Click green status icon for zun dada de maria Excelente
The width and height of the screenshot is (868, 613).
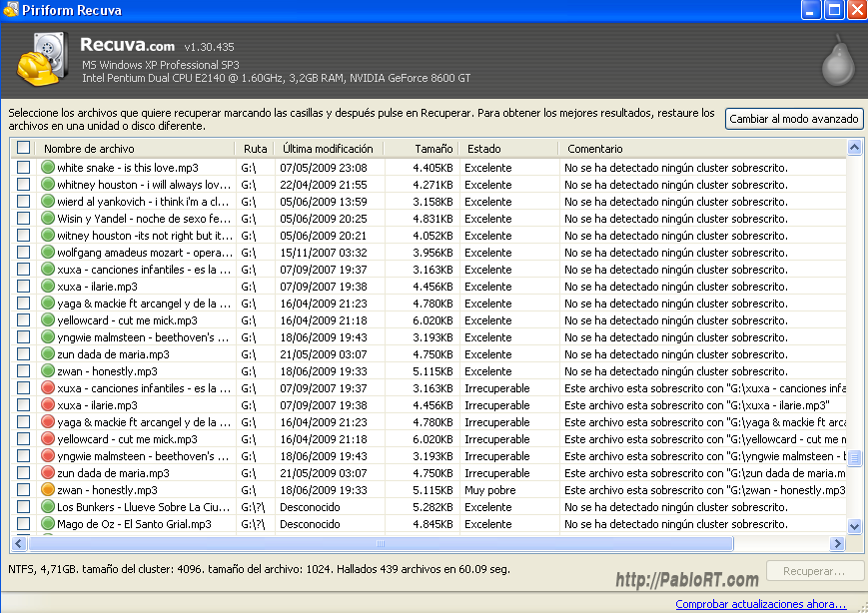tap(47, 354)
